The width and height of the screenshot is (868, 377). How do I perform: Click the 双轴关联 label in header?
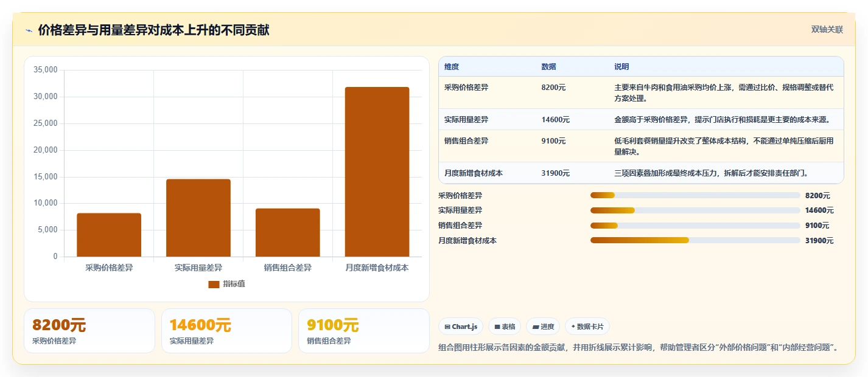tap(827, 30)
